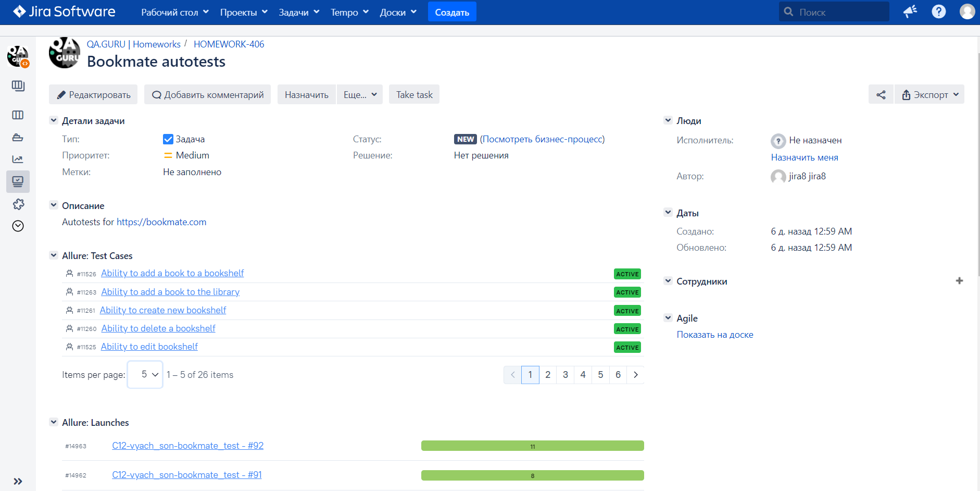Open the Задачи menu

tap(299, 12)
